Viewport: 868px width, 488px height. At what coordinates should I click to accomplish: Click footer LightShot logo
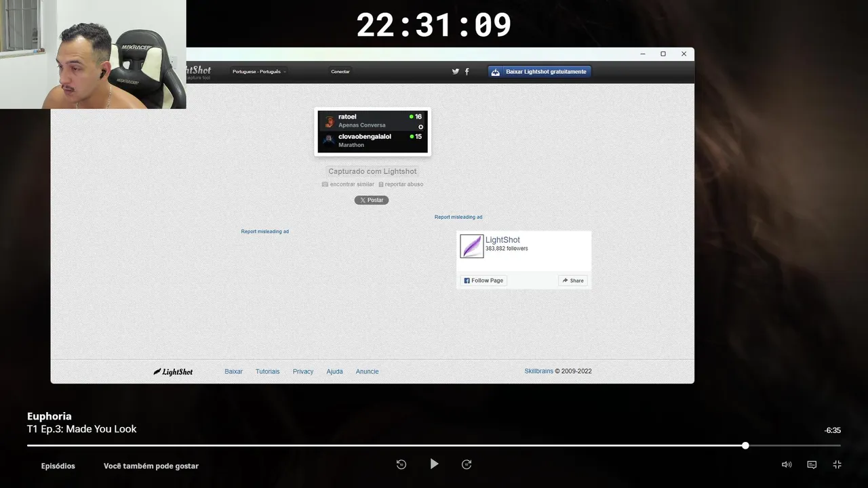[x=173, y=371]
